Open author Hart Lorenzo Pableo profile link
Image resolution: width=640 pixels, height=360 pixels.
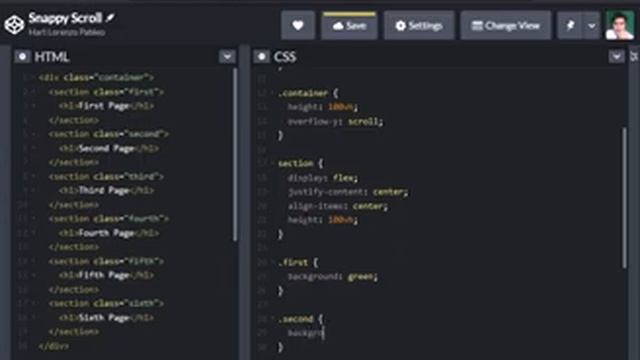[67, 32]
